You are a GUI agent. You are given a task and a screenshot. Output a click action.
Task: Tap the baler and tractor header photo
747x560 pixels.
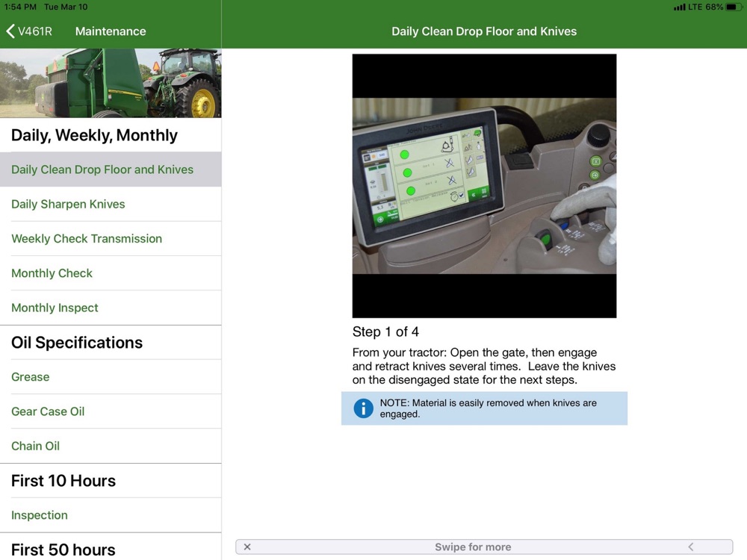pos(111,83)
